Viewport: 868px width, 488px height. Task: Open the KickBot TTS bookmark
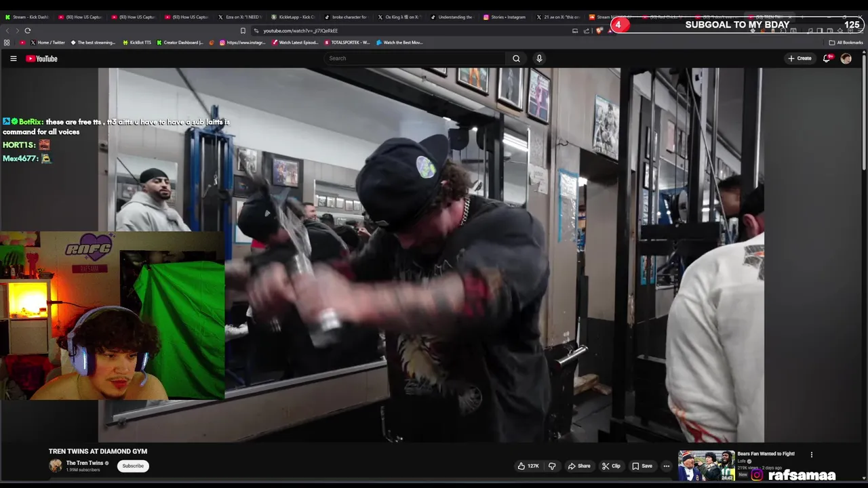tap(137, 43)
